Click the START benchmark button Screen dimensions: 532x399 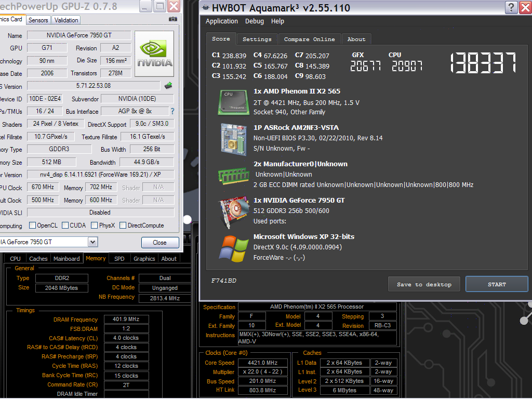click(x=496, y=284)
